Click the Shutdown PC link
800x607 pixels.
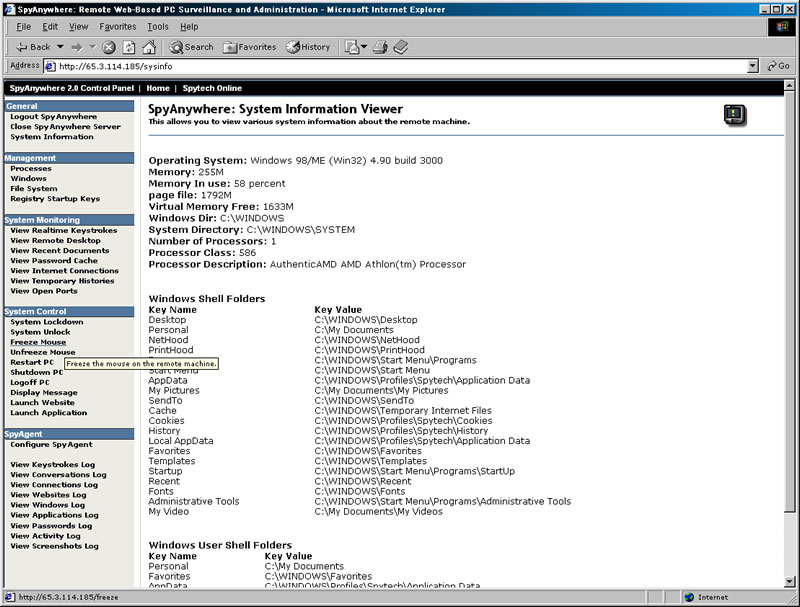(x=37, y=372)
